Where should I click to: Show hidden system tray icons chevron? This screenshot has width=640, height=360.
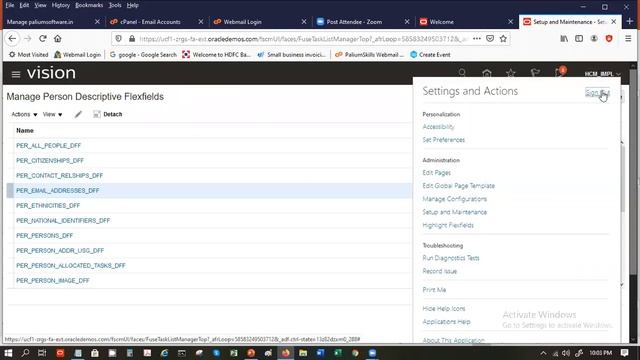543,353
